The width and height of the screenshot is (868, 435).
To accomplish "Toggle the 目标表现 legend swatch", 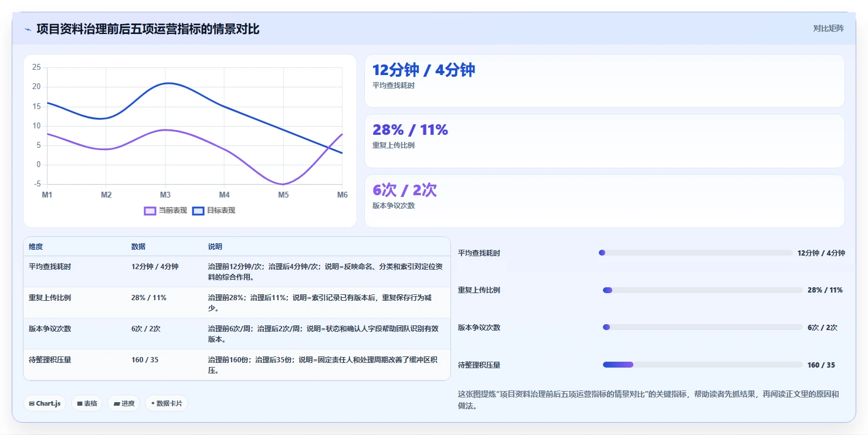I will [198, 210].
